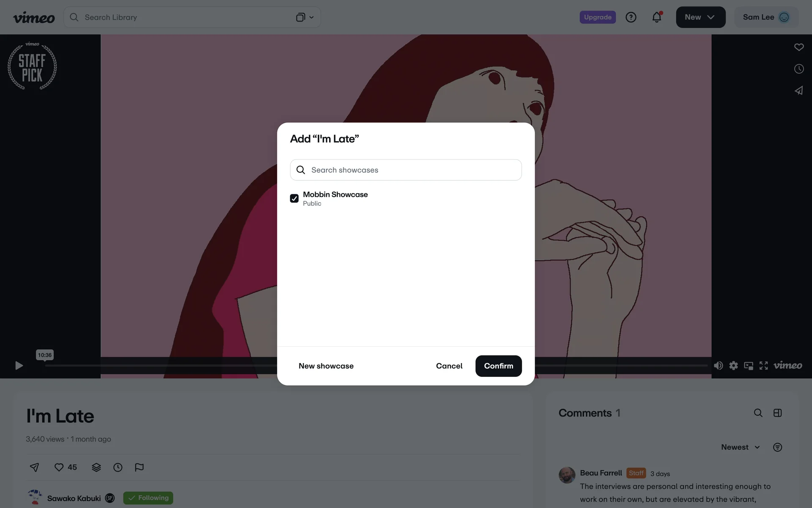The width and height of the screenshot is (812, 508).
Task: Toggle the Following button for Sawako Kabuki
Action: click(148, 498)
